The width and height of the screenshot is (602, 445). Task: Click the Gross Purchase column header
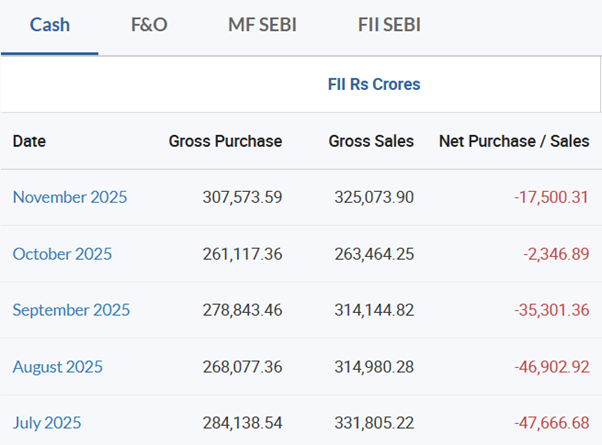click(225, 141)
